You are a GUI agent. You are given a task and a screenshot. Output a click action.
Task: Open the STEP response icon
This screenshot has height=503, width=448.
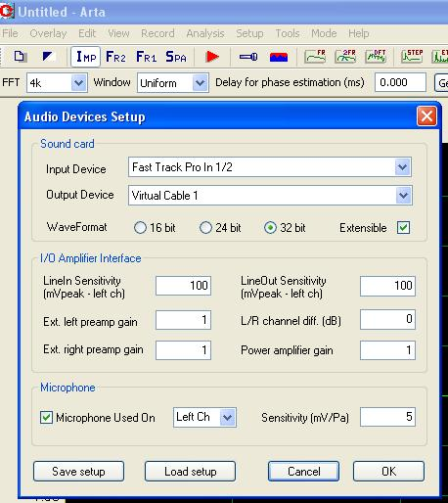pyautogui.click(x=412, y=56)
